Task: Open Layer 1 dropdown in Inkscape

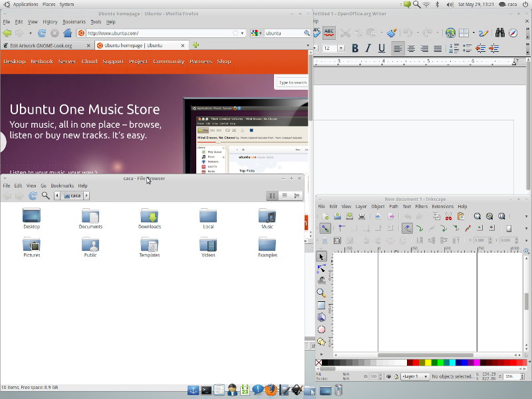Action: tap(415, 376)
